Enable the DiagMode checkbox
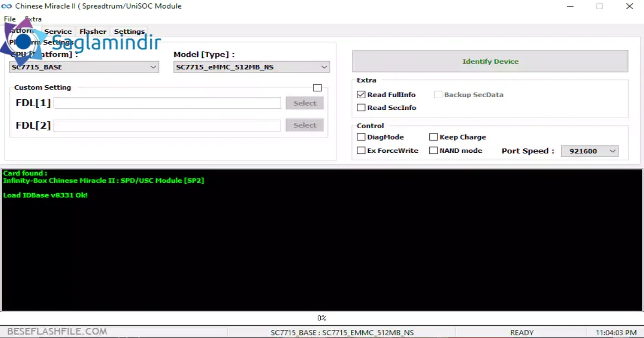Image resolution: width=644 pixels, height=338 pixels. coord(361,137)
